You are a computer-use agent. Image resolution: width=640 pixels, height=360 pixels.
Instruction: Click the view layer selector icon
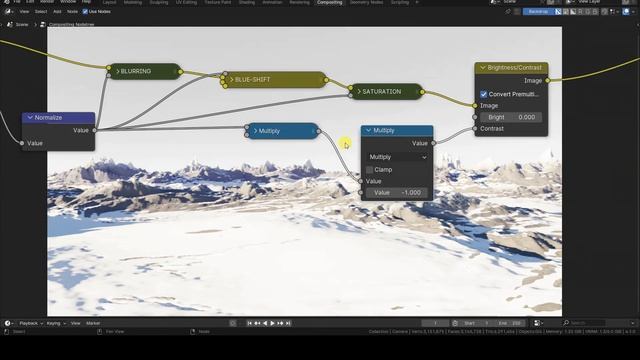(x=571, y=2)
